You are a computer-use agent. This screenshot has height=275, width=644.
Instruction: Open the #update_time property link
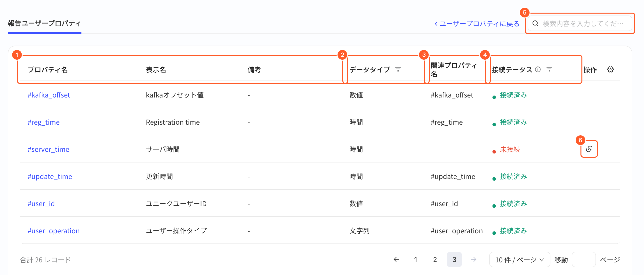tap(50, 177)
